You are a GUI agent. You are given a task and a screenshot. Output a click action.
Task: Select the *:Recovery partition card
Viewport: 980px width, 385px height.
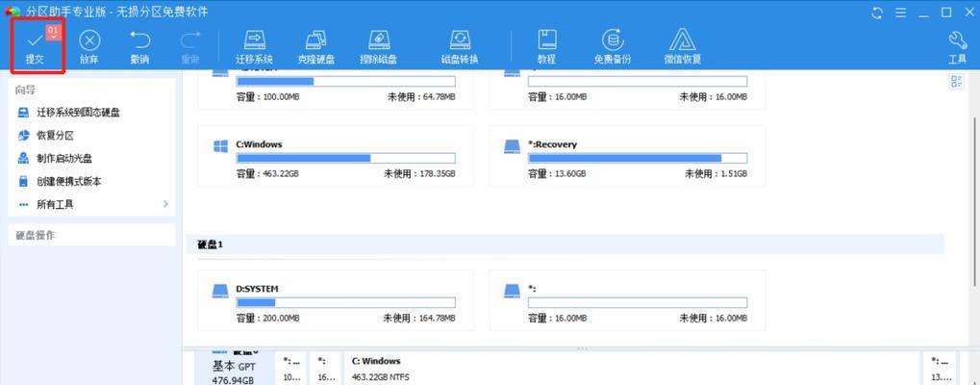[x=627, y=156]
